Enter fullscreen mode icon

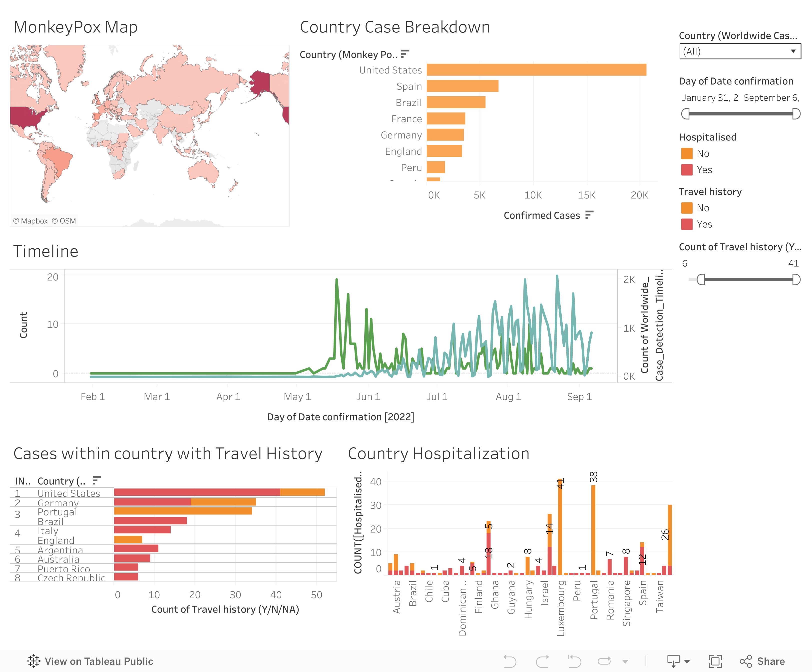click(715, 661)
